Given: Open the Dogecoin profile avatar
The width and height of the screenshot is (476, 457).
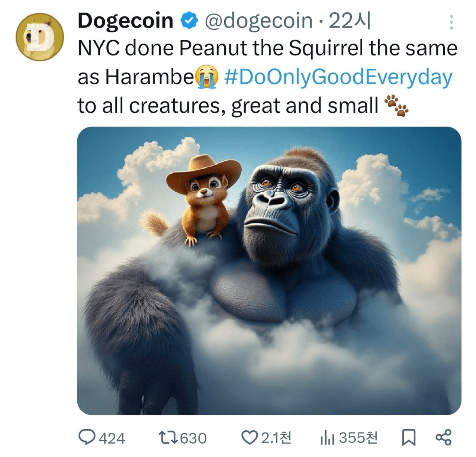Looking at the screenshot, I should (x=39, y=37).
